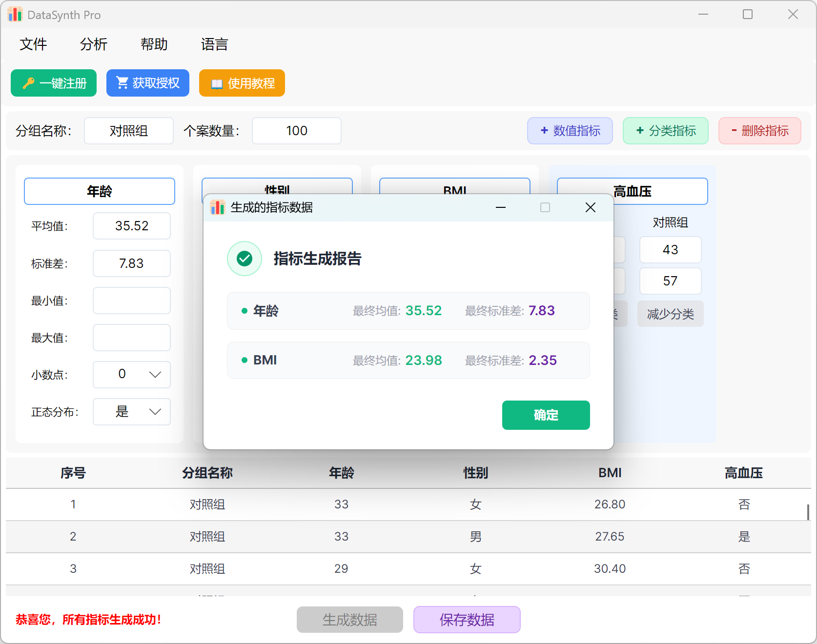Click the 恭喜您 success status message
Screen dimensions: 817x644
[88, 620]
